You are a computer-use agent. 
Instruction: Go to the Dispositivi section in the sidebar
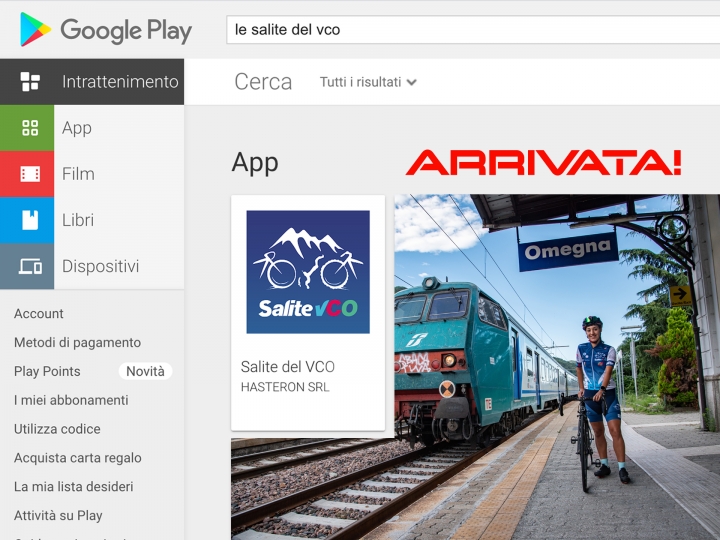[x=92, y=266]
